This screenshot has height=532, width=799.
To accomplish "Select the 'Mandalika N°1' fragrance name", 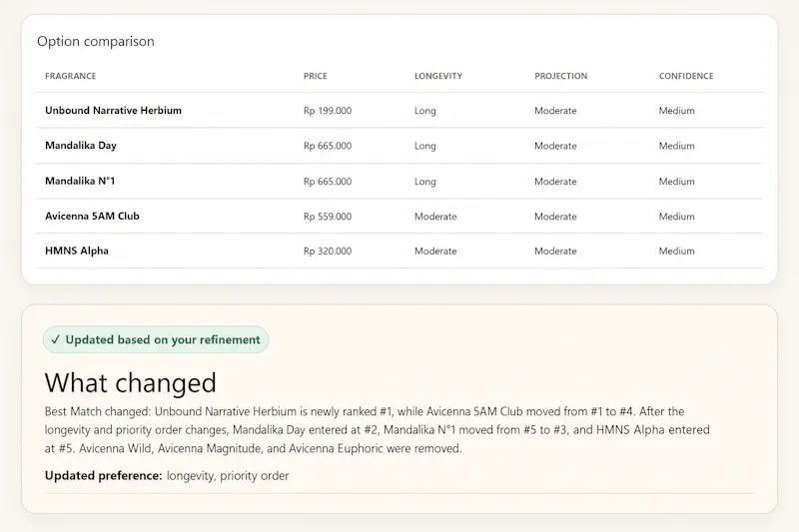I will point(80,181).
